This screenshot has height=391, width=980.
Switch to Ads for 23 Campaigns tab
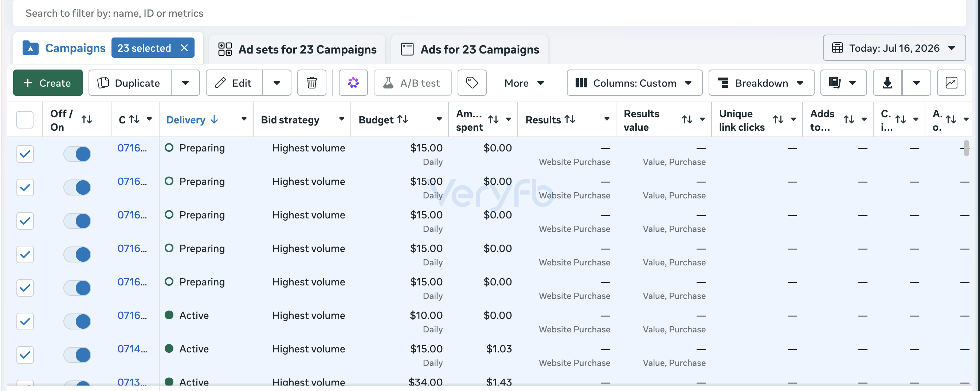click(470, 50)
